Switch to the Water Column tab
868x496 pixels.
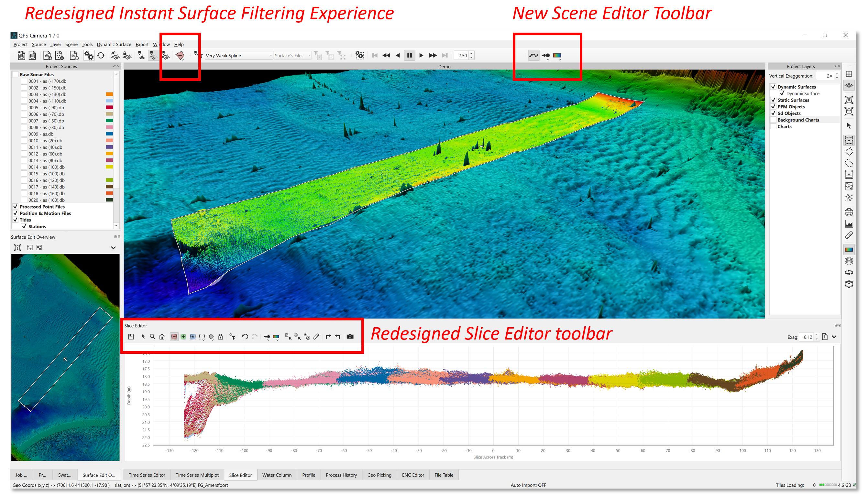tap(277, 475)
